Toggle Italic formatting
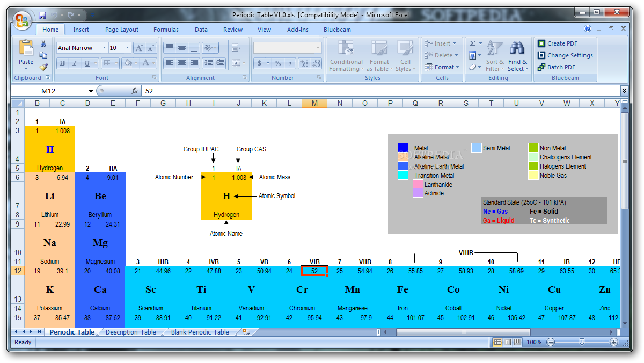The height and width of the screenshot is (363, 644). coord(75,63)
